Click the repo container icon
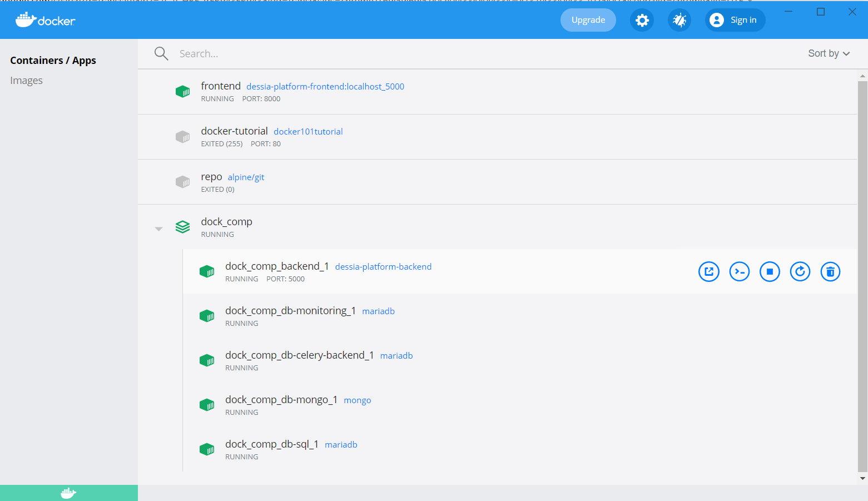868x501 pixels. [182, 182]
